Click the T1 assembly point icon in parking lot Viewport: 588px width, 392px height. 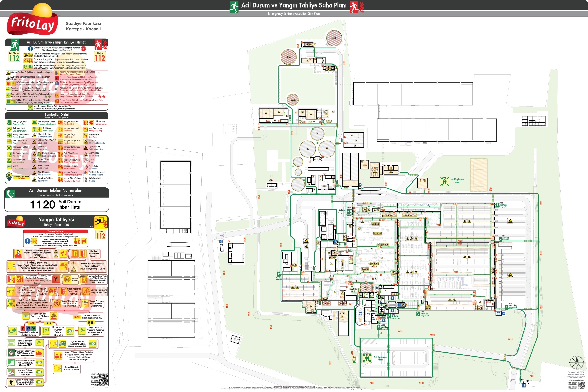point(367,358)
